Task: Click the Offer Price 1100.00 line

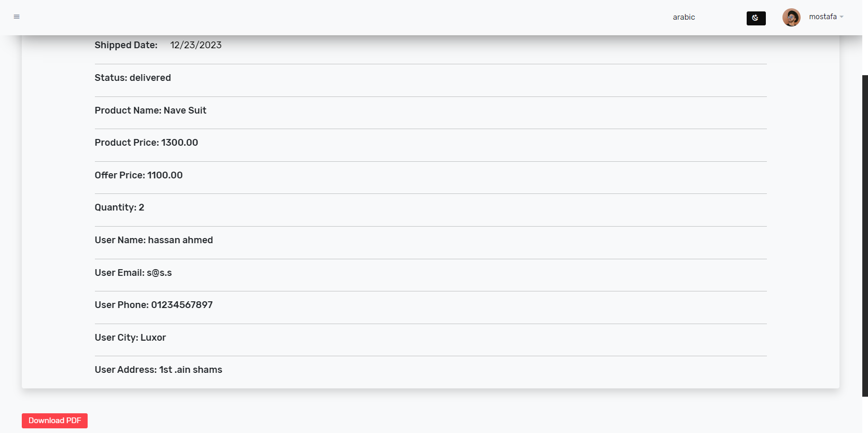Action: pos(138,175)
